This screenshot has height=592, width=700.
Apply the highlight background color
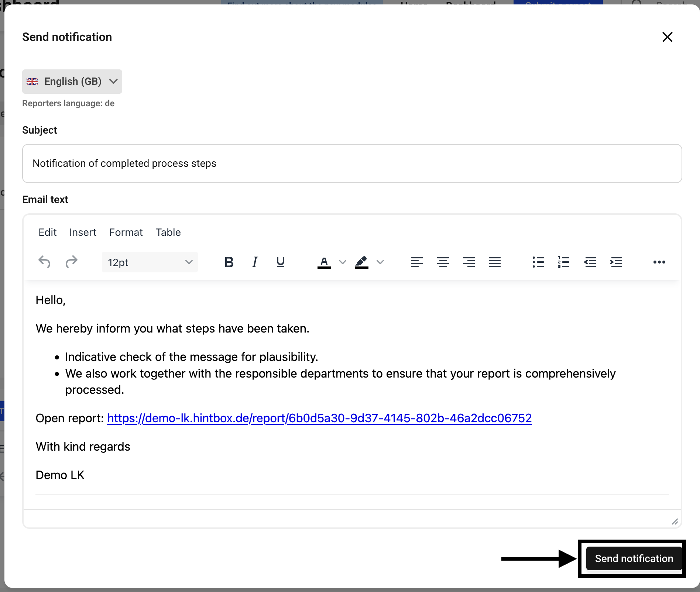tap(361, 262)
